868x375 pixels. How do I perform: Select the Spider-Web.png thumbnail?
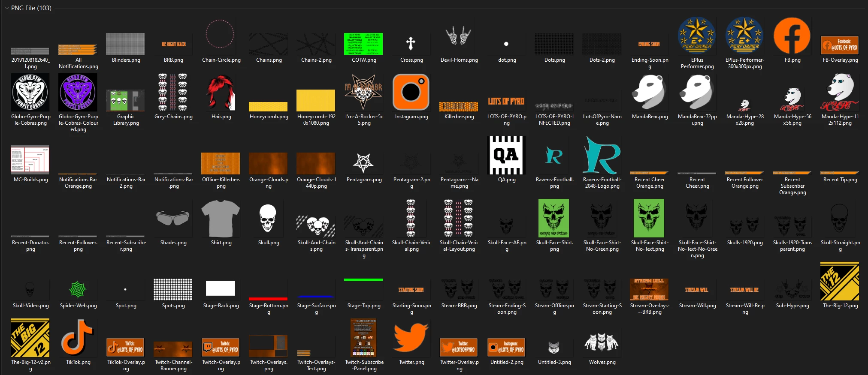point(78,290)
